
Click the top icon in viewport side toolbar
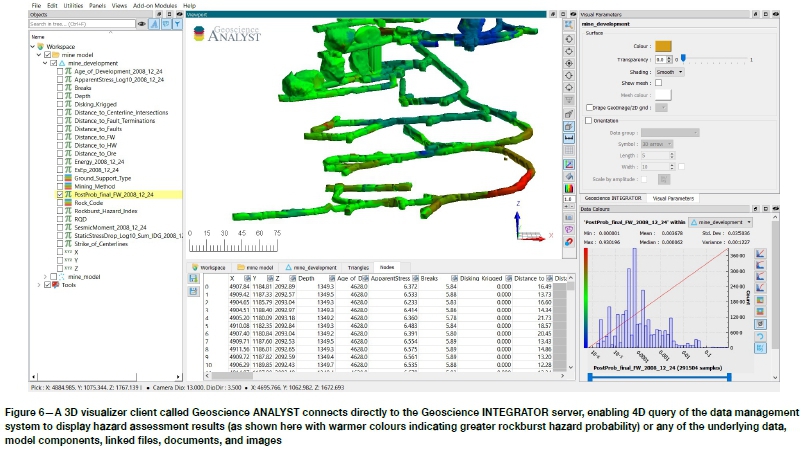pos(568,23)
